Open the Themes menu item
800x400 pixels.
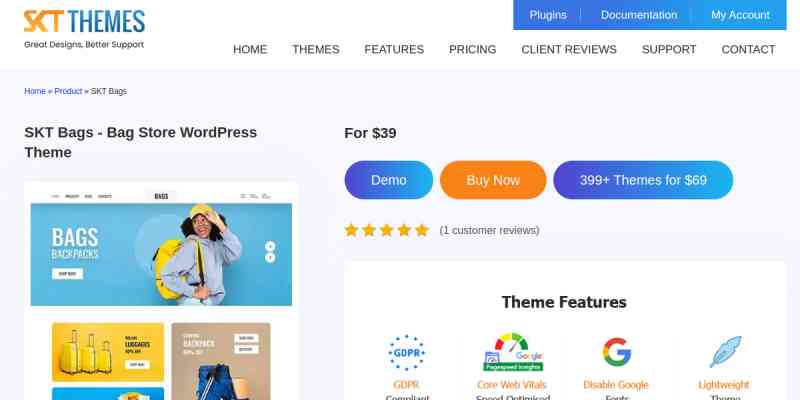click(x=315, y=49)
